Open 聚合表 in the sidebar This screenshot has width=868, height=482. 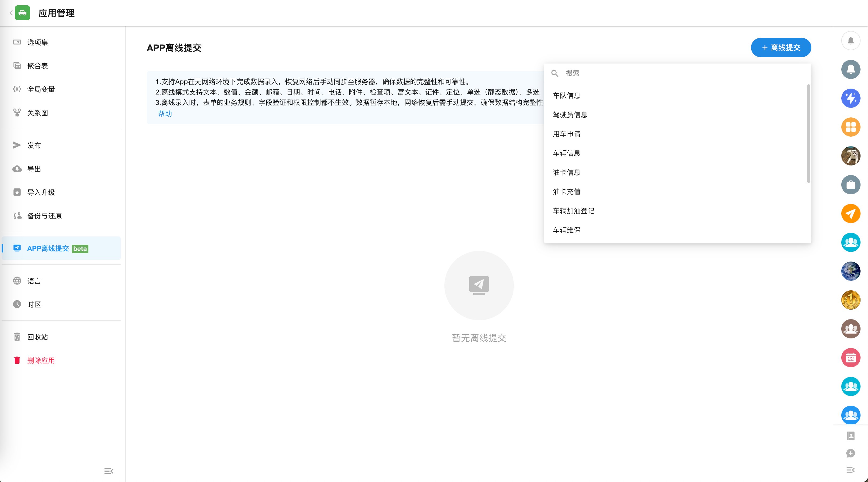(x=61, y=66)
